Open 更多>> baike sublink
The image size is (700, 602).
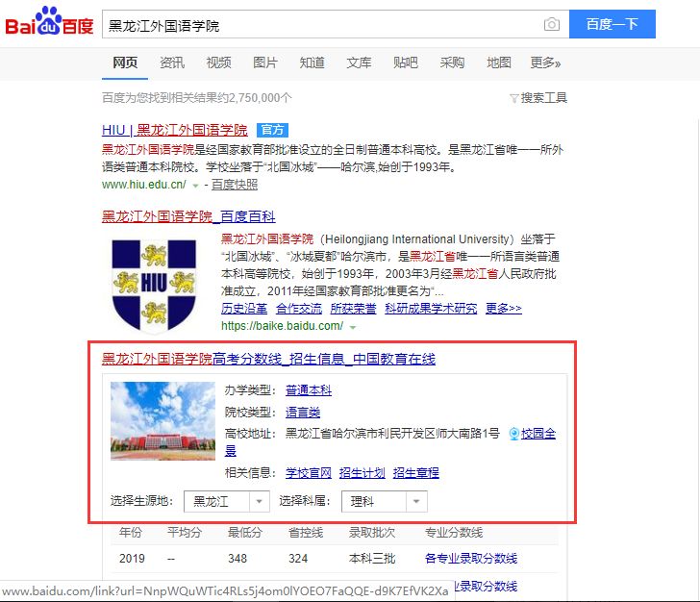504,309
